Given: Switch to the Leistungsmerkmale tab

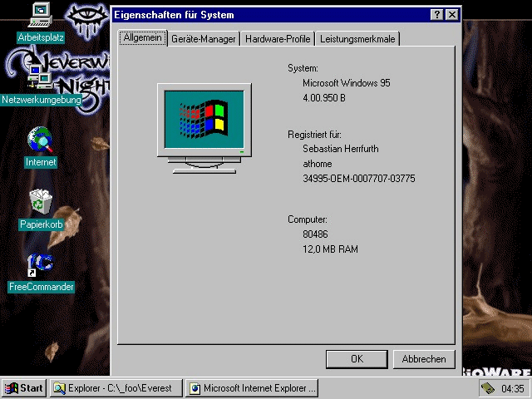Looking at the screenshot, I should 357,39.
